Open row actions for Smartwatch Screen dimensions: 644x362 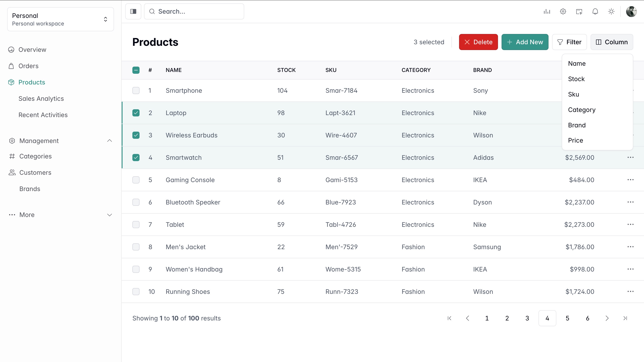click(x=630, y=157)
